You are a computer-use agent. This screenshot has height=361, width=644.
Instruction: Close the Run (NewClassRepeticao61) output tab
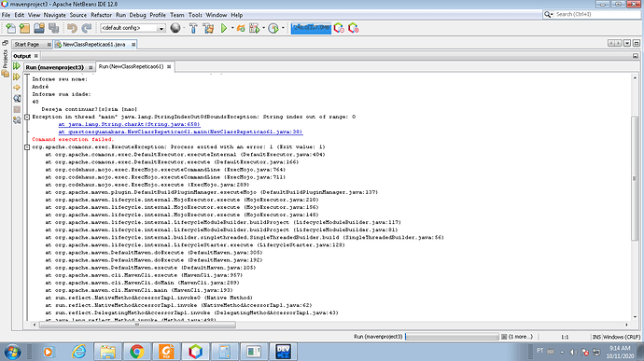[x=169, y=66]
